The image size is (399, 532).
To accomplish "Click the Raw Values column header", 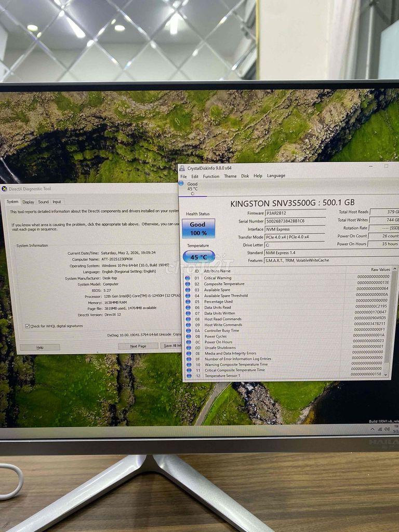I will click(380, 270).
